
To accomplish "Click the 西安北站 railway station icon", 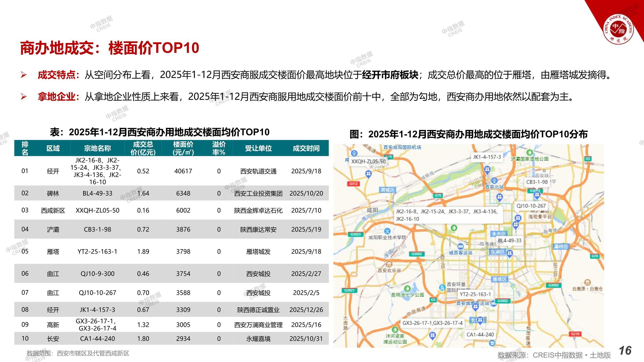I will 494,181.
